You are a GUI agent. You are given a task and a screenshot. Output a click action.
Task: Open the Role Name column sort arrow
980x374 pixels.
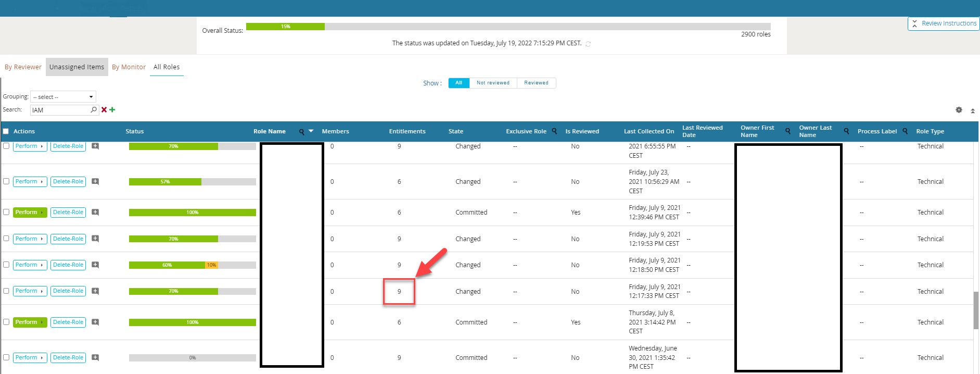(311, 131)
